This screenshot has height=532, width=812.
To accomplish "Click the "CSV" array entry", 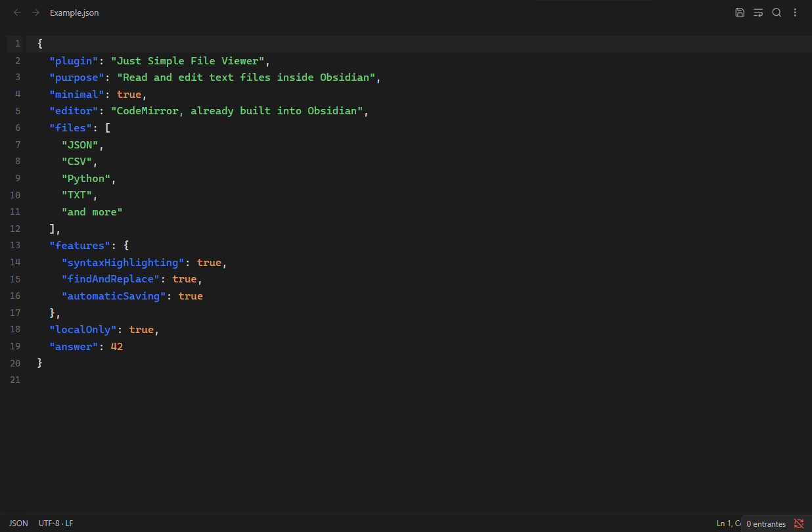I will point(78,162).
